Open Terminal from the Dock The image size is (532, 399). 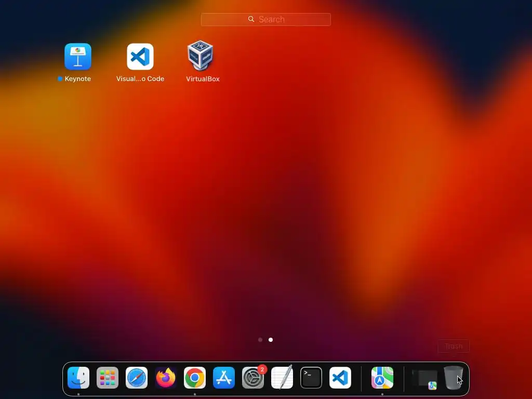click(x=311, y=378)
